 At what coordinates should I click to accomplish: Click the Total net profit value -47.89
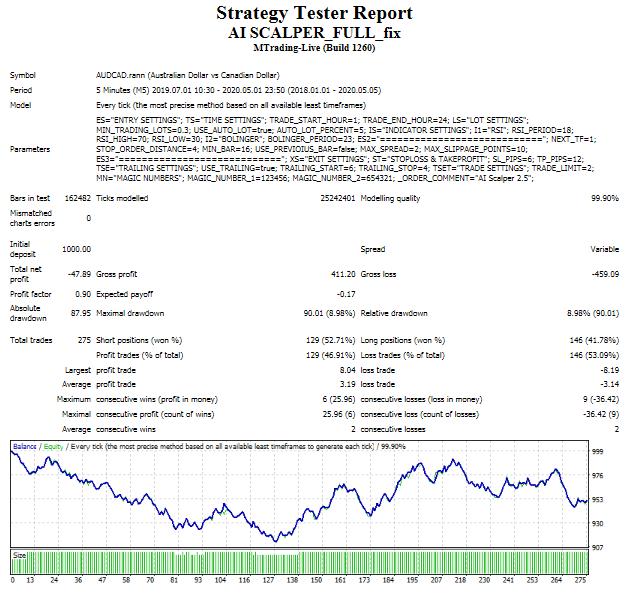pos(79,274)
